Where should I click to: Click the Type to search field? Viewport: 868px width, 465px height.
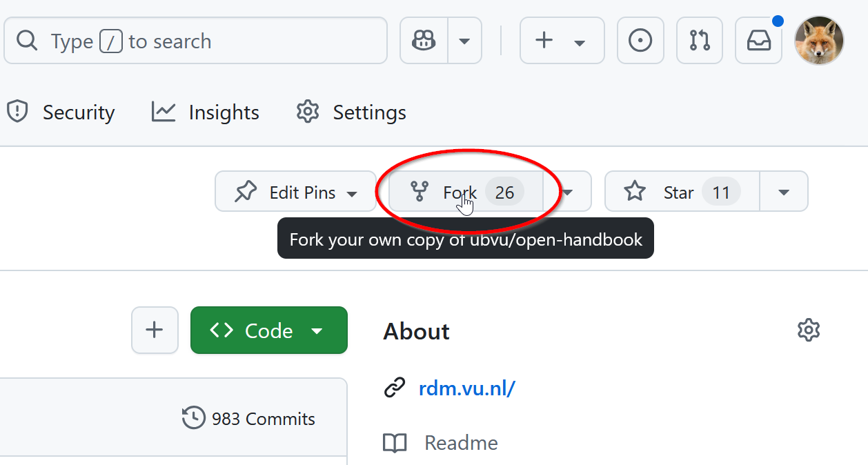click(195, 41)
